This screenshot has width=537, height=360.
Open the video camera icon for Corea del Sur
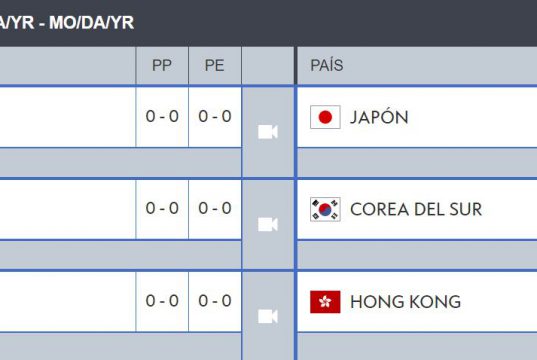pyautogui.click(x=267, y=224)
